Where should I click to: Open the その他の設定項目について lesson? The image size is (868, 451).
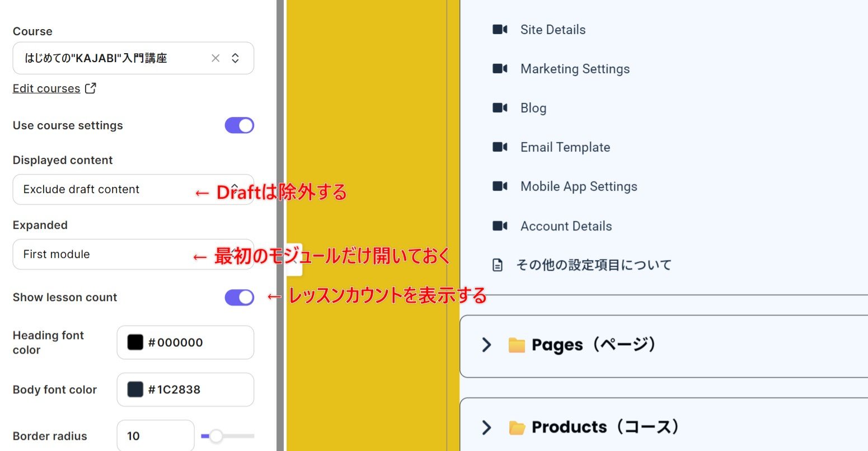(x=594, y=265)
